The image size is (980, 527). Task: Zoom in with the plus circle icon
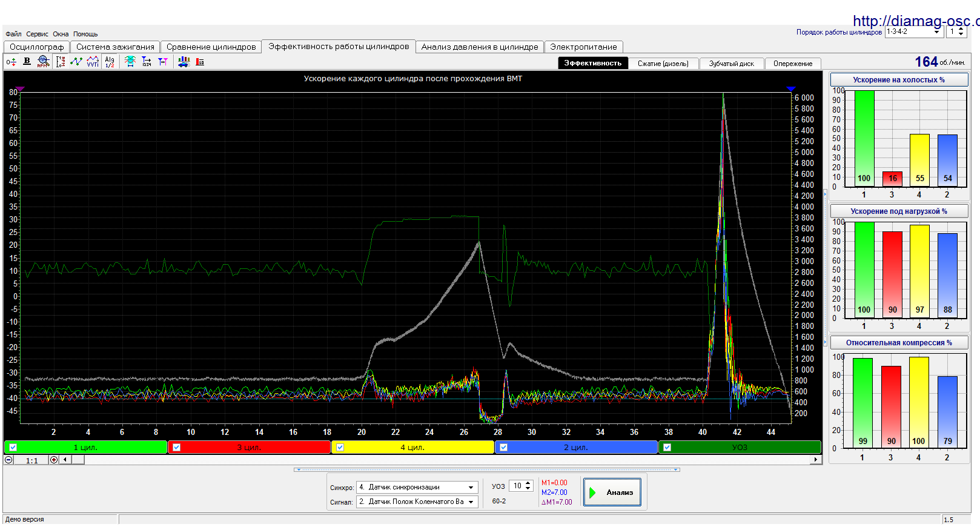pos(54,460)
